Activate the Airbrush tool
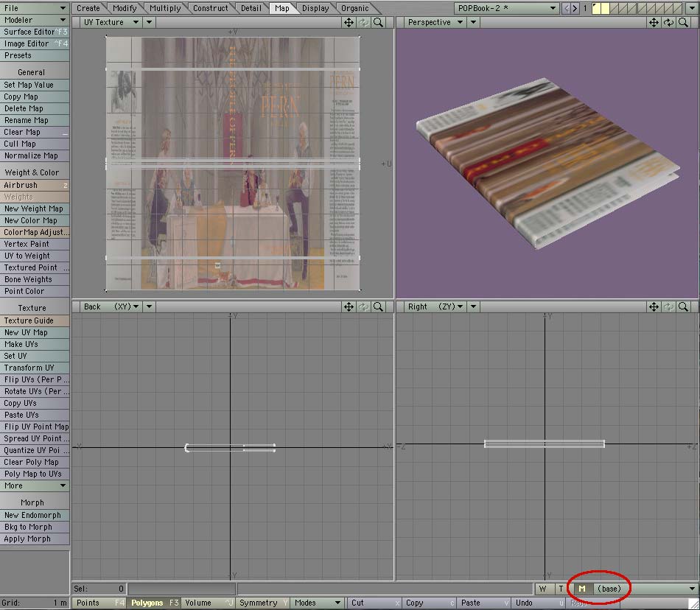 (x=35, y=185)
